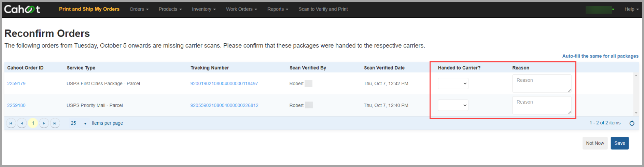Click the Not Now button

(595, 143)
